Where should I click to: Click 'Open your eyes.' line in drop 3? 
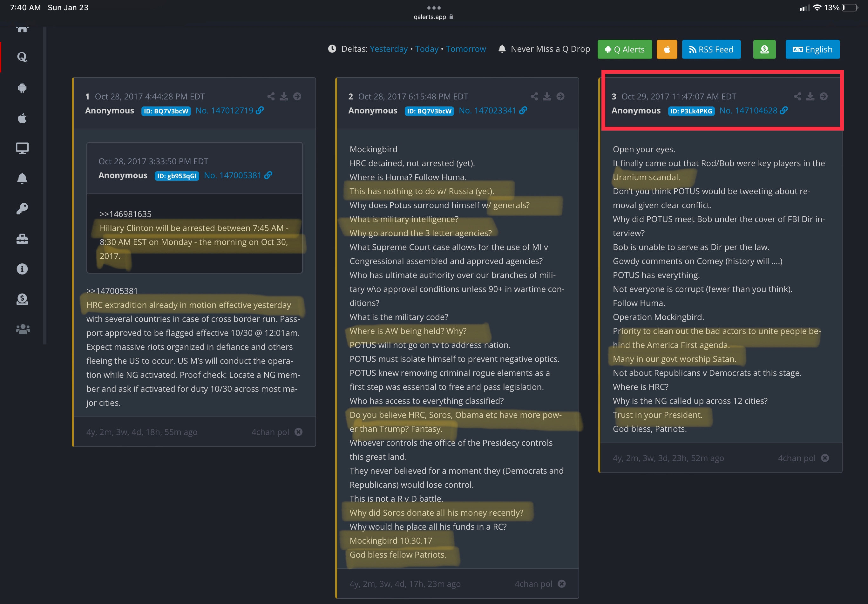[x=644, y=149]
